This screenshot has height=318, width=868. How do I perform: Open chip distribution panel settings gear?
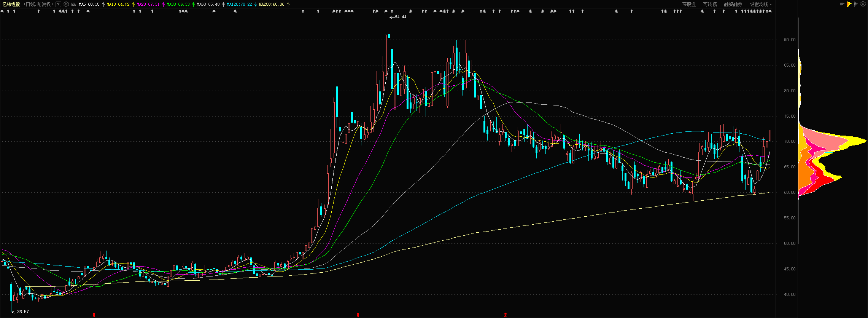[863, 4]
